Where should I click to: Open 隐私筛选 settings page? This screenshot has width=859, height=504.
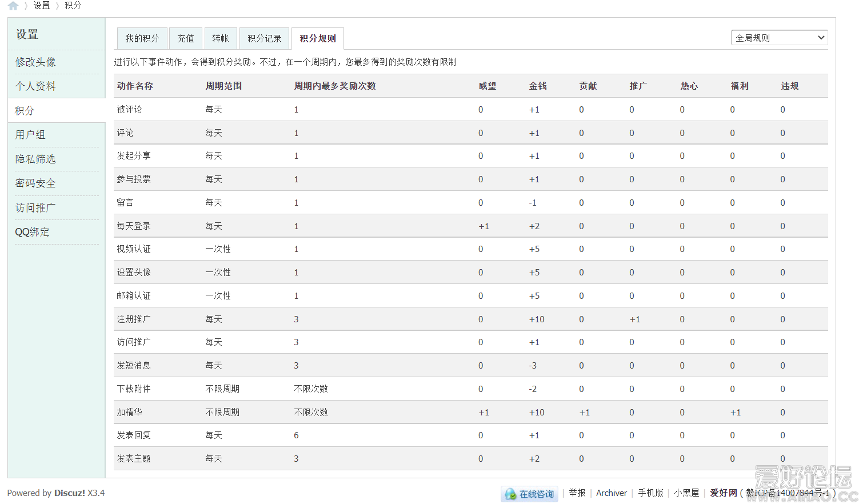35,159
